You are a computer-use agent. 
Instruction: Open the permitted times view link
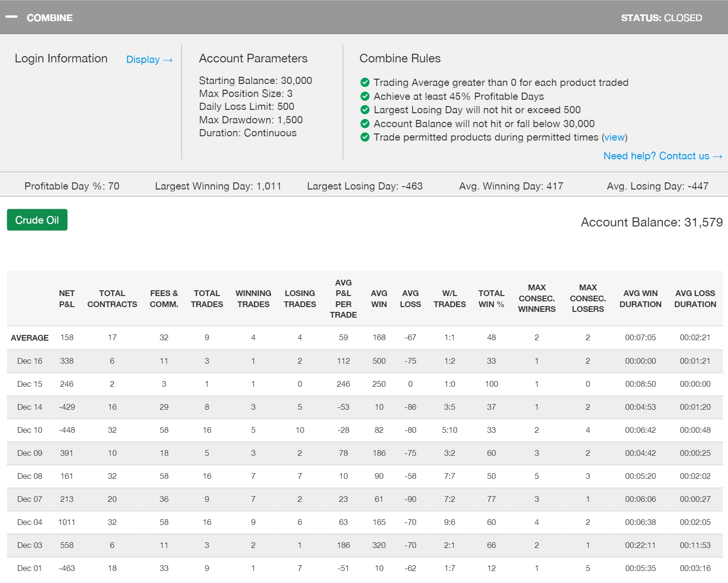point(614,137)
